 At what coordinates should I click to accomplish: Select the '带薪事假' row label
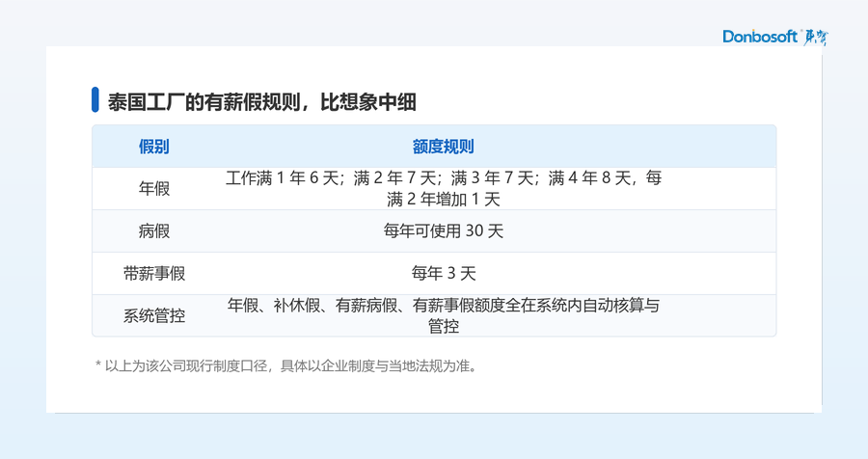(x=154, y=274)
